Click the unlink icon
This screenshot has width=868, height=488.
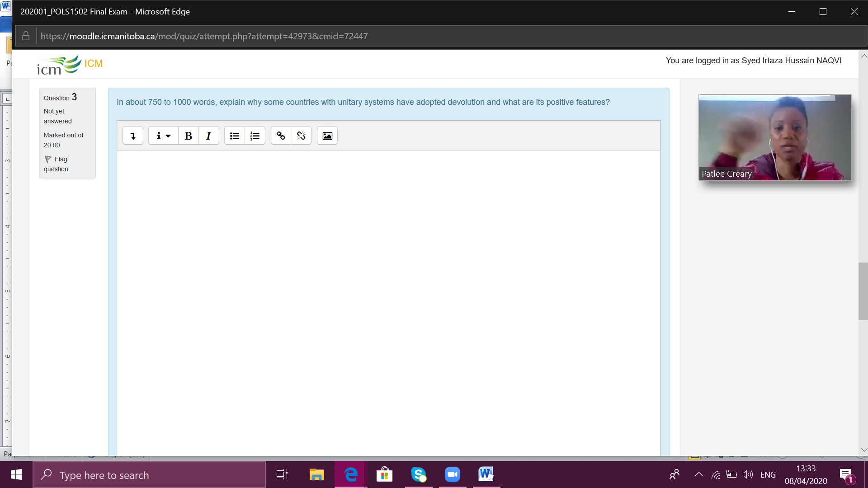click(x=301, y=136)
